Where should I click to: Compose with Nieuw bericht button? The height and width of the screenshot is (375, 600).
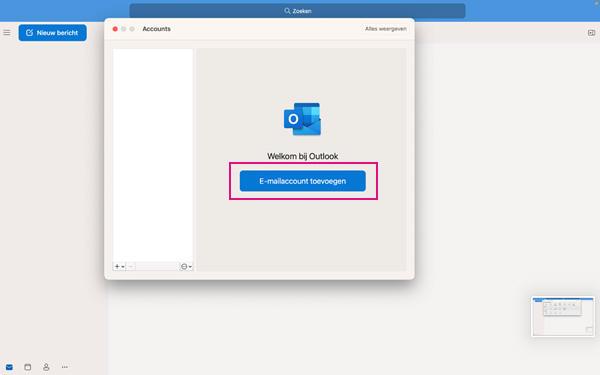pyautogui.click(x=52, y=33)
